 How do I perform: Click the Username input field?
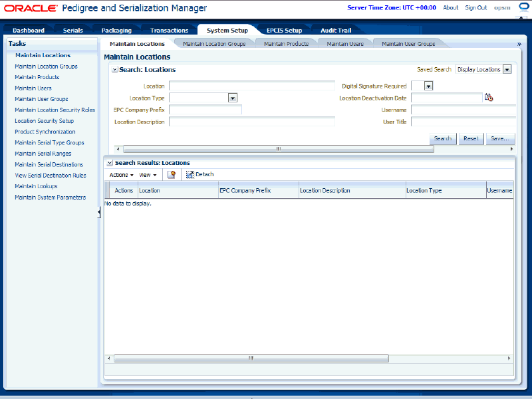click(x=464, y=110)
